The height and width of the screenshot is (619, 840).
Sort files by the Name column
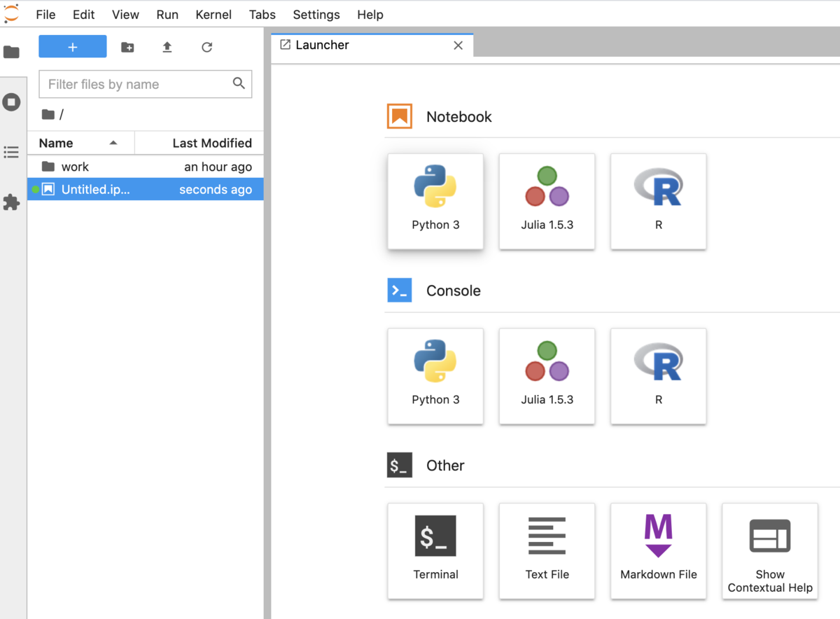(x=80, y=143)
